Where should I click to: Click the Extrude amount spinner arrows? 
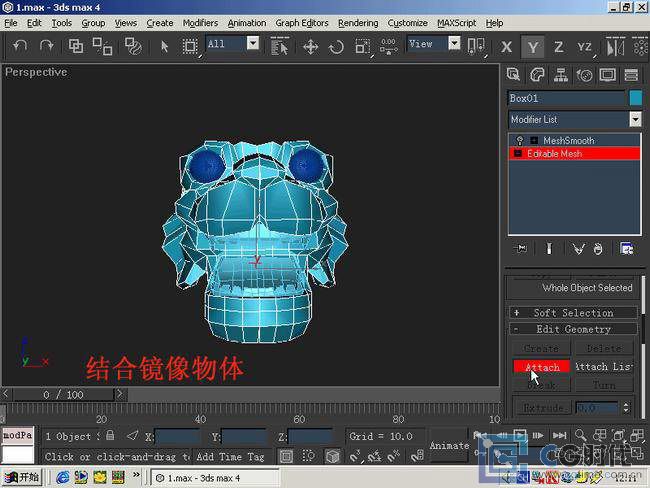point(626,408)
